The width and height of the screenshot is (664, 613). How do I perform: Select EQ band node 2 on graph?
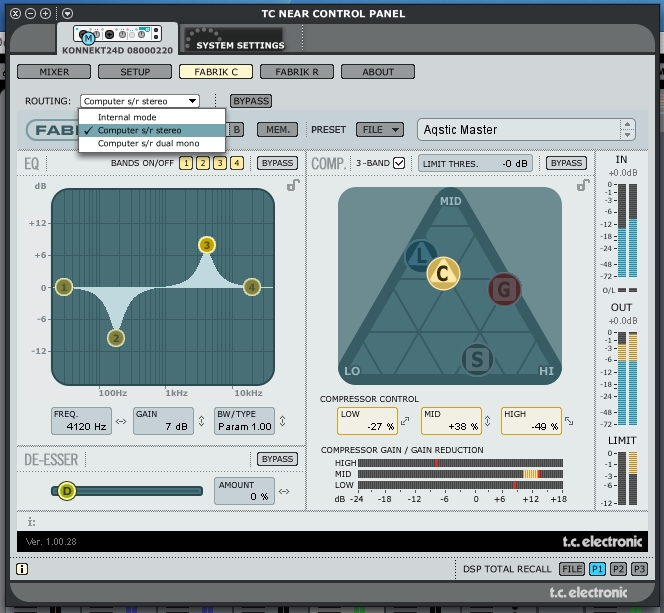point(116,338)
